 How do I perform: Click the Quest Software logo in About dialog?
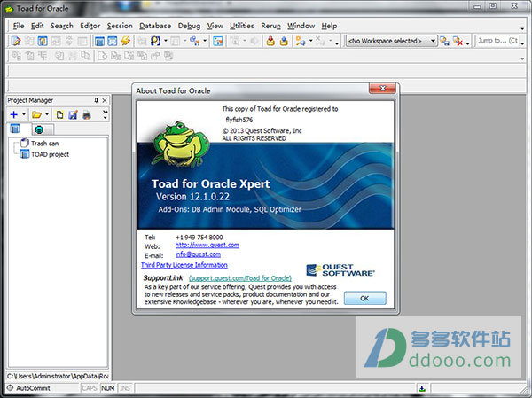click(340, 270)
